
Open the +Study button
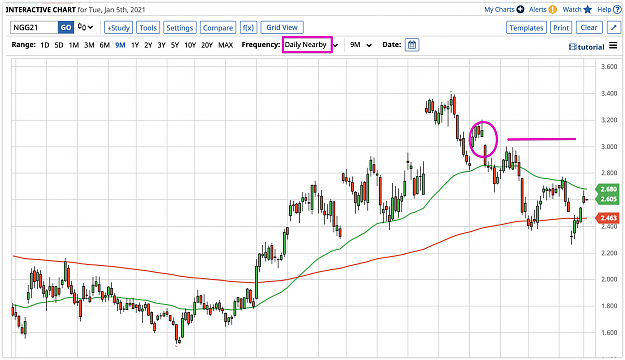118,28
